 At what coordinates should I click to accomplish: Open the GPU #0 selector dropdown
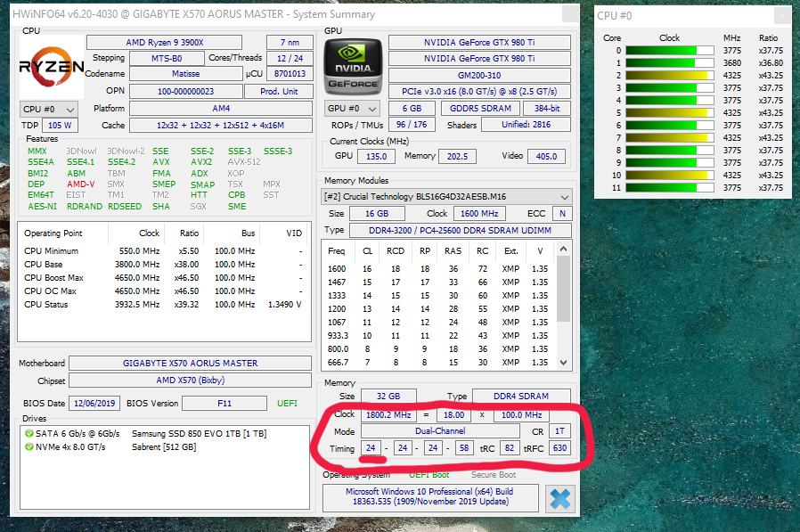352,108
